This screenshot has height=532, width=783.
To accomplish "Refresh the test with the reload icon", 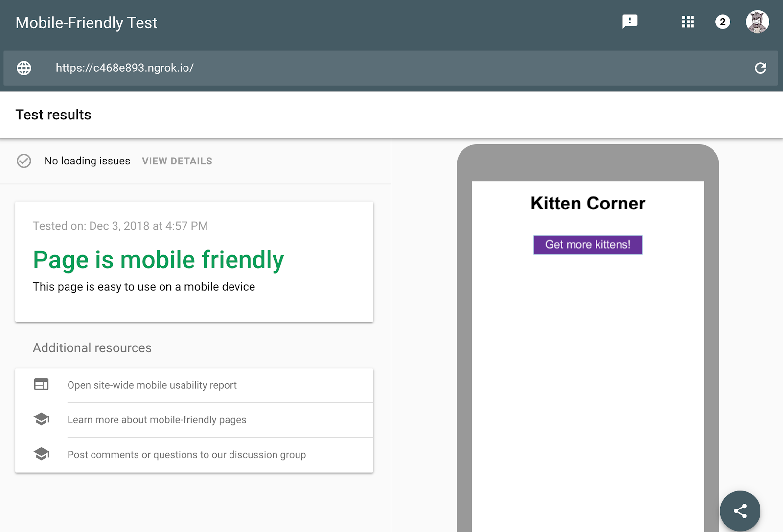I will [761, 68].
